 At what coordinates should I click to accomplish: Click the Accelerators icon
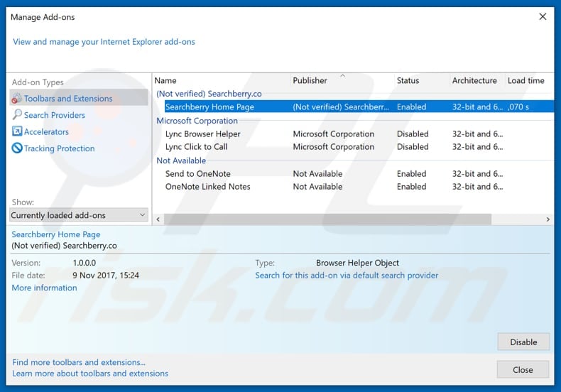click(x=17, y=131)
